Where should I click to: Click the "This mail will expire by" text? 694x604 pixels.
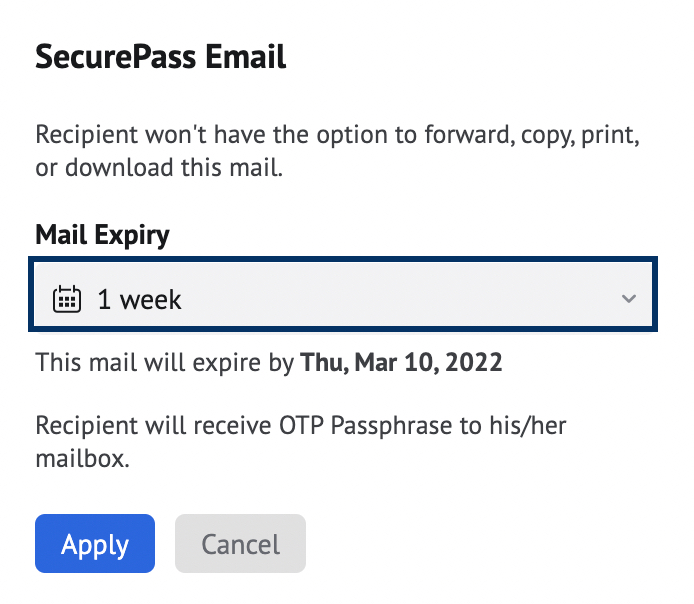click(165, 361)
